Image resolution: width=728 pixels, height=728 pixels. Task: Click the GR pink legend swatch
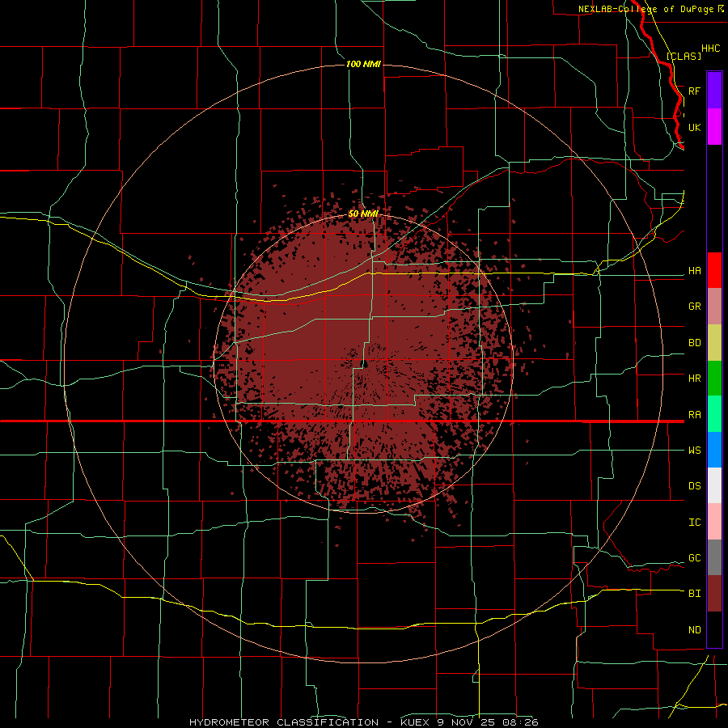pyautogui.click(x=714, y=306)
